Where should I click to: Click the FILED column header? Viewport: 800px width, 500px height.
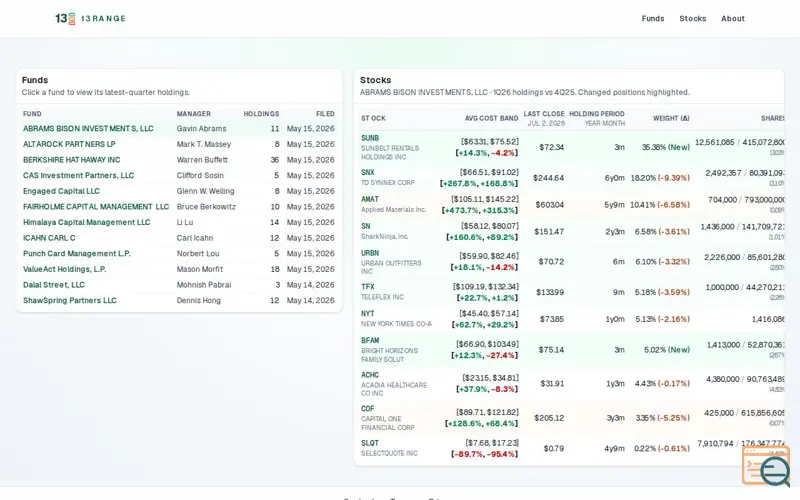point(325,114)
